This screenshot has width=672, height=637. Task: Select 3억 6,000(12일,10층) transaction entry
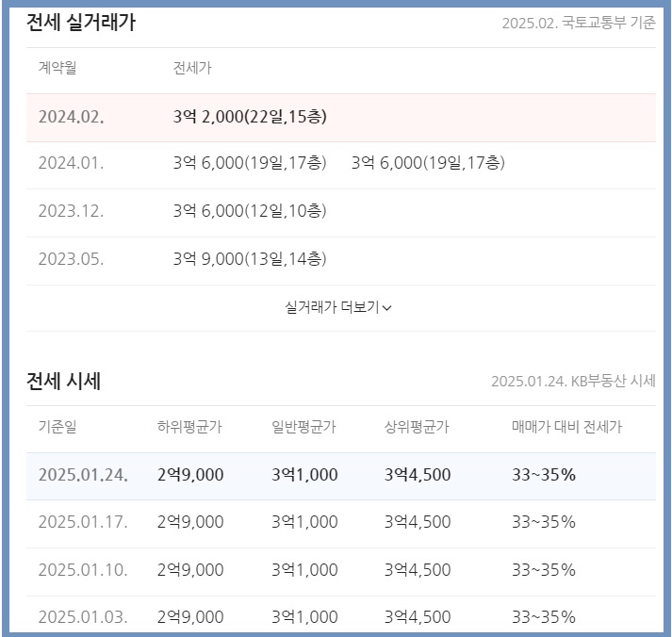tap(250, 211)
